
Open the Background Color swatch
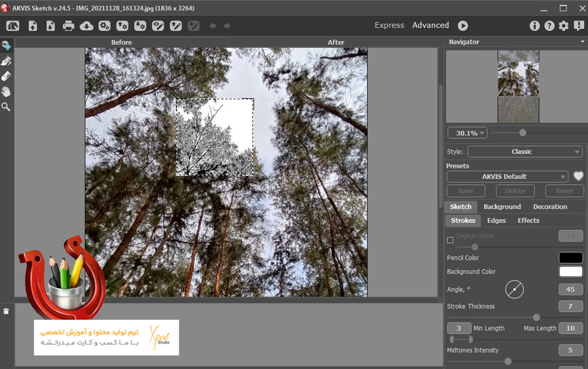point(571,271)
